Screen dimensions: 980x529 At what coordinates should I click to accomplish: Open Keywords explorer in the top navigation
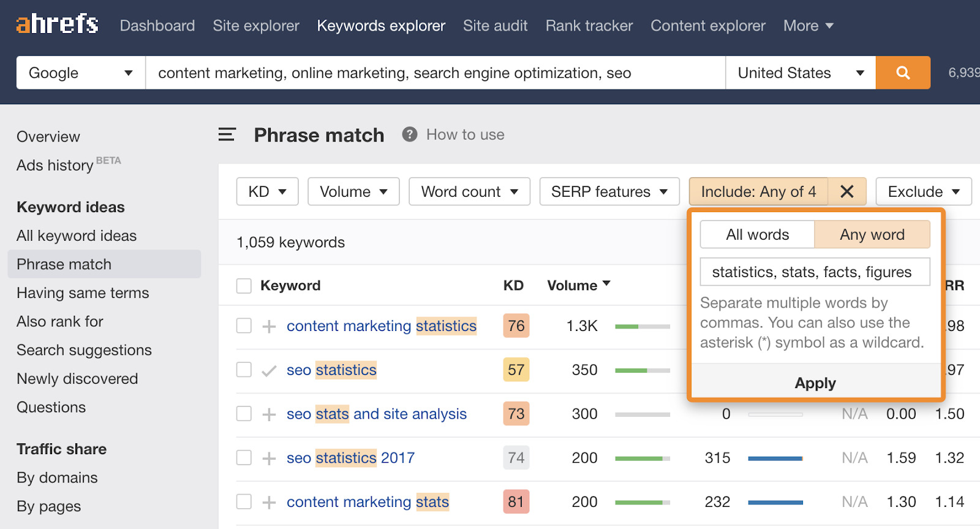click(x=381, y=26)
